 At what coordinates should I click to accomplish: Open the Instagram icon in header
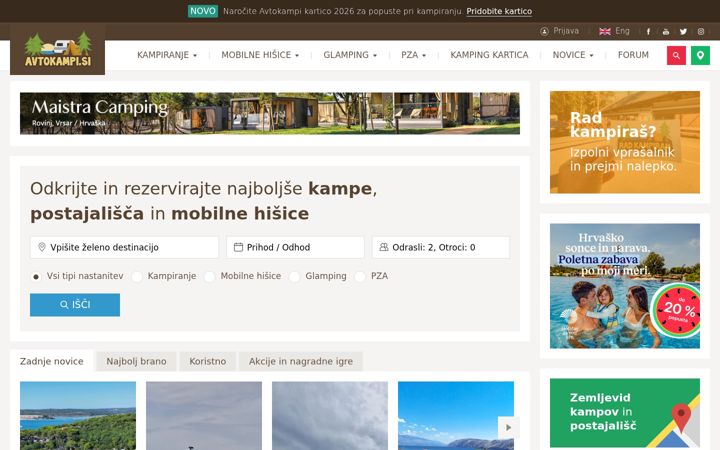[701, 32]
